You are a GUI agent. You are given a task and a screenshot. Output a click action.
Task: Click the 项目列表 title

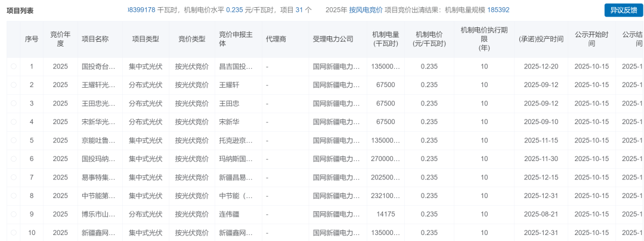20,11
